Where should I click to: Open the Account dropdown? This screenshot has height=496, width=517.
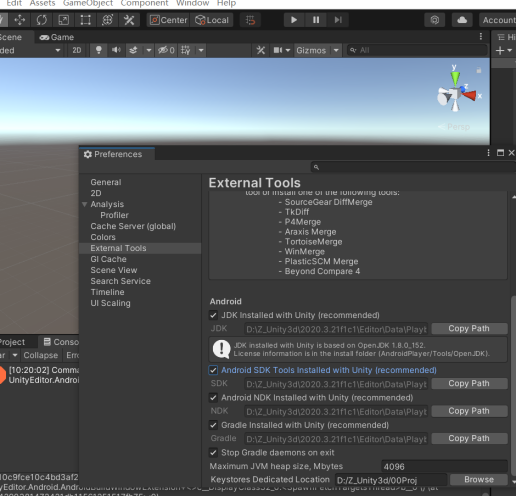click(x=498, y=20)
